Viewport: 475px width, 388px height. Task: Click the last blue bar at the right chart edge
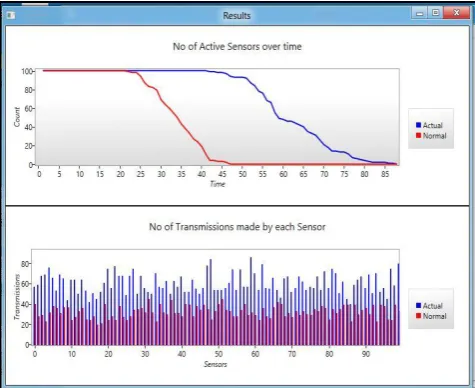click(398, 304)
